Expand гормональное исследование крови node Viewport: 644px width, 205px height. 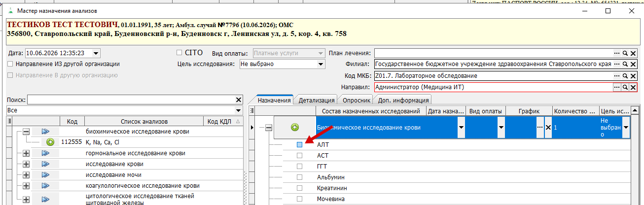(26, 153)
